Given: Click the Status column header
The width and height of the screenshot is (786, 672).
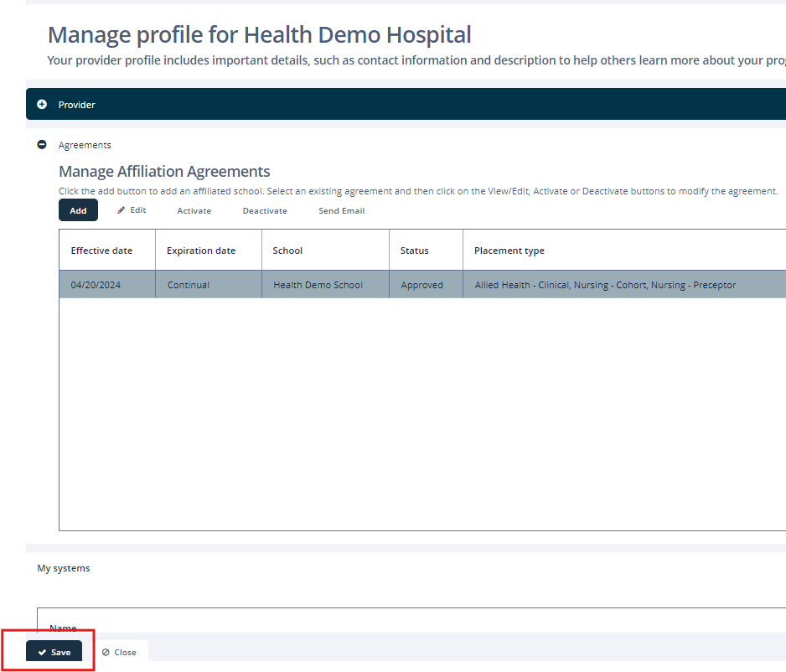Looking at the screenshot, I should 414,251.
